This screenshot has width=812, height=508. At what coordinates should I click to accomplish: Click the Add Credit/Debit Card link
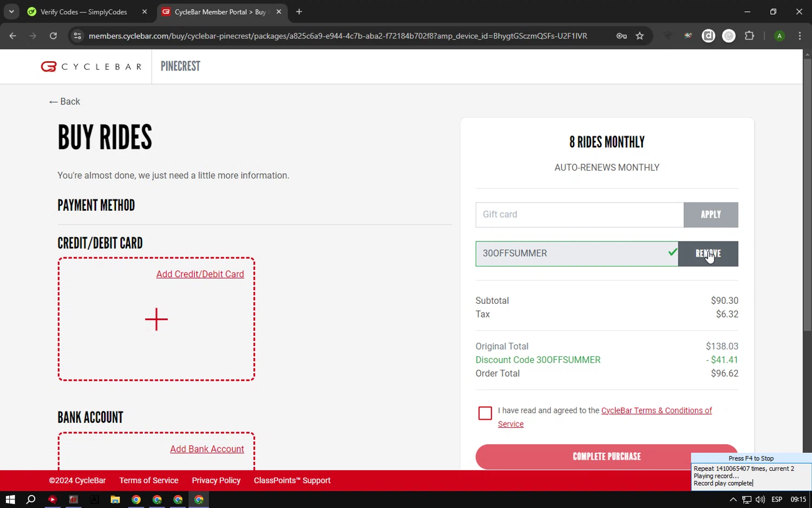point(200,274)
